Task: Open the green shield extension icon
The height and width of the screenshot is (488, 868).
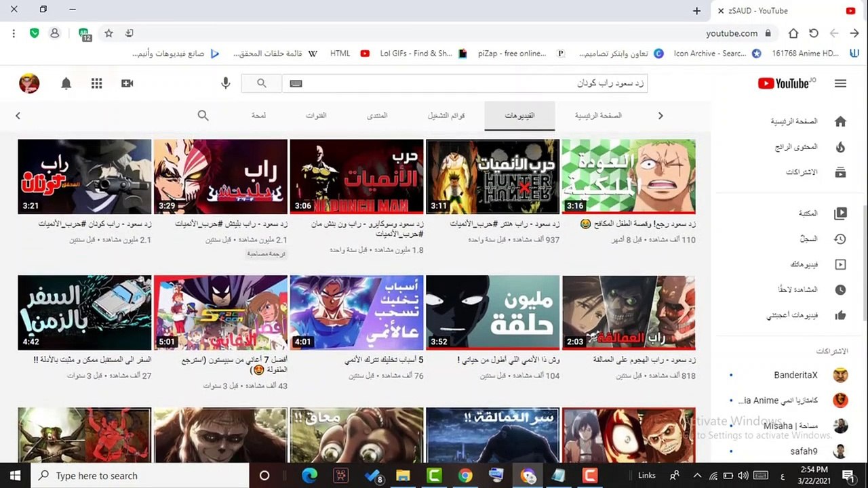Action: coord(35,33)
